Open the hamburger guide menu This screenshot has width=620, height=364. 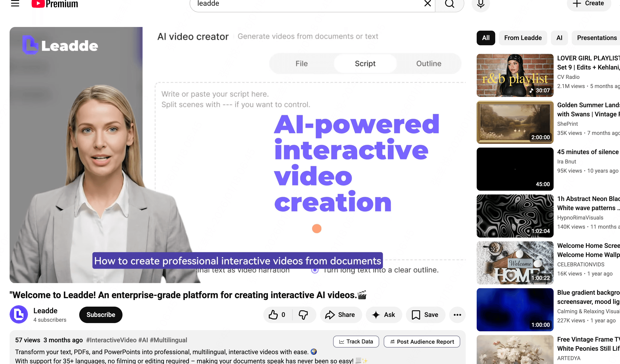[15, 3]
